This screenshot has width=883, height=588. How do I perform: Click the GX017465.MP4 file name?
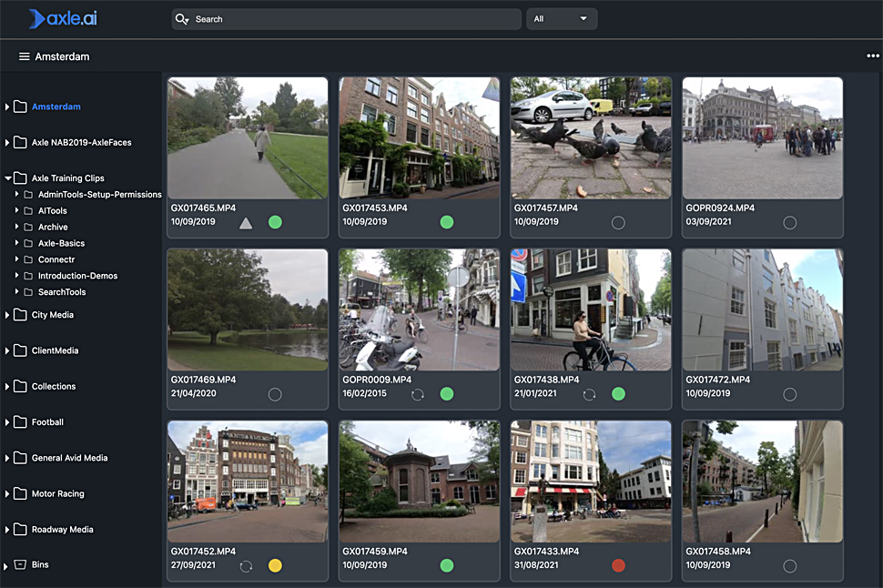tap(203, 208)
